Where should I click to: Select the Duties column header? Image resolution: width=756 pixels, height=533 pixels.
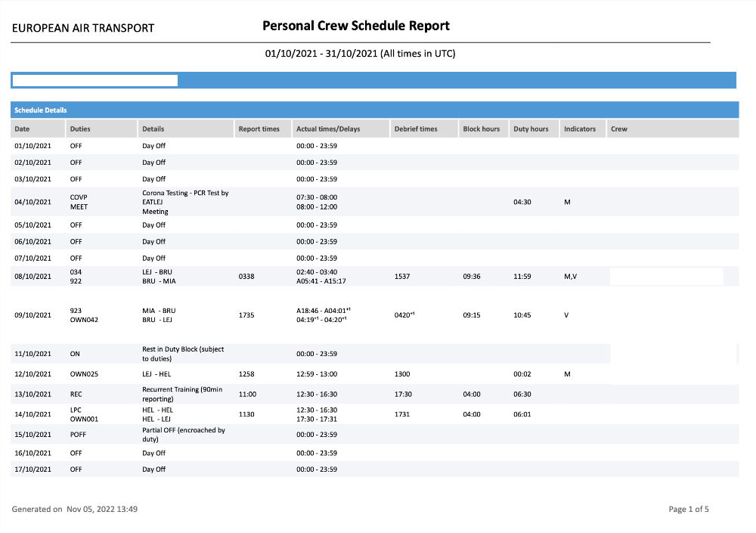coord(80,129)
